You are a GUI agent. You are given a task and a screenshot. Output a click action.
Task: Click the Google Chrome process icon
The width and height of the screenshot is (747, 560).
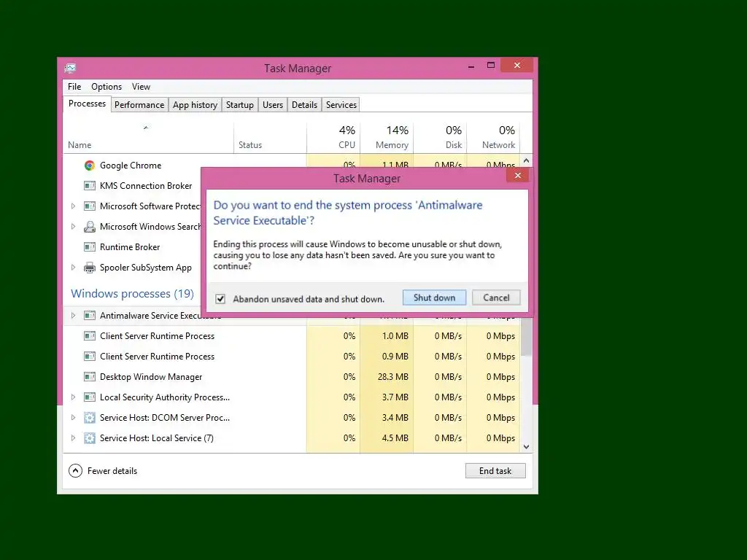coord(89,166)
